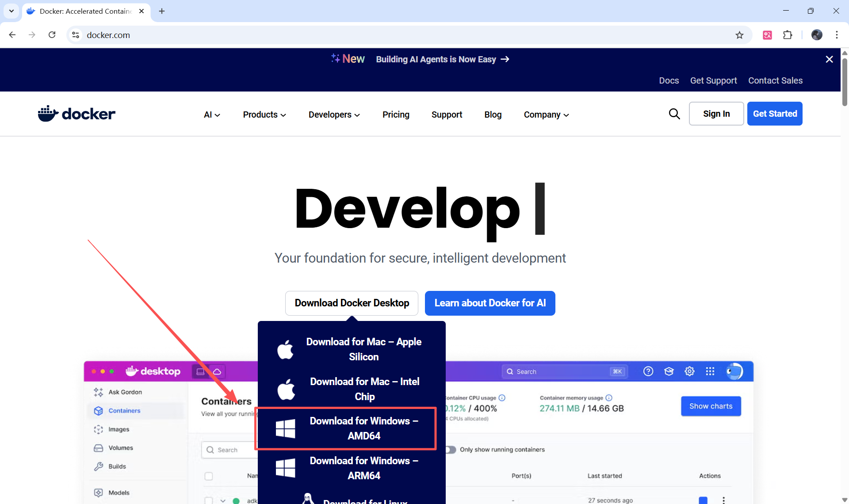Viewport: 849px width, 504px height.
Task: Expand the Developers navigation menu
Action: click(x=334, y=115)
